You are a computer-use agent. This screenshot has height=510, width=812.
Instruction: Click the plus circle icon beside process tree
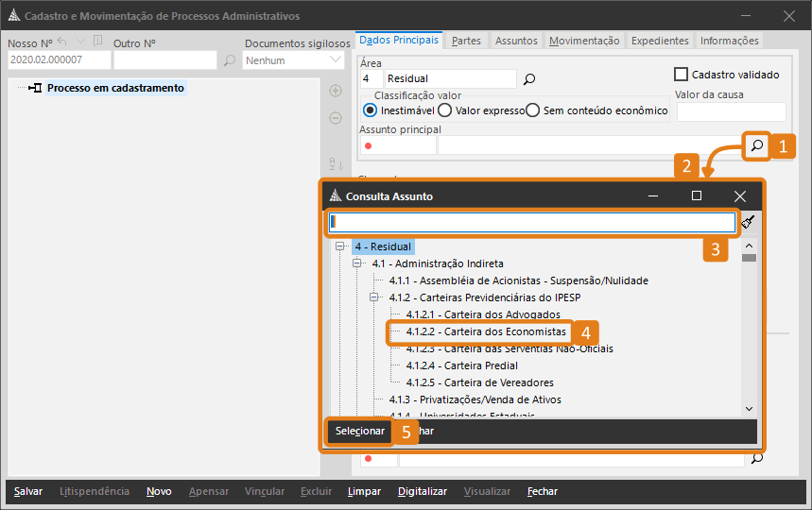click(335, 91)
